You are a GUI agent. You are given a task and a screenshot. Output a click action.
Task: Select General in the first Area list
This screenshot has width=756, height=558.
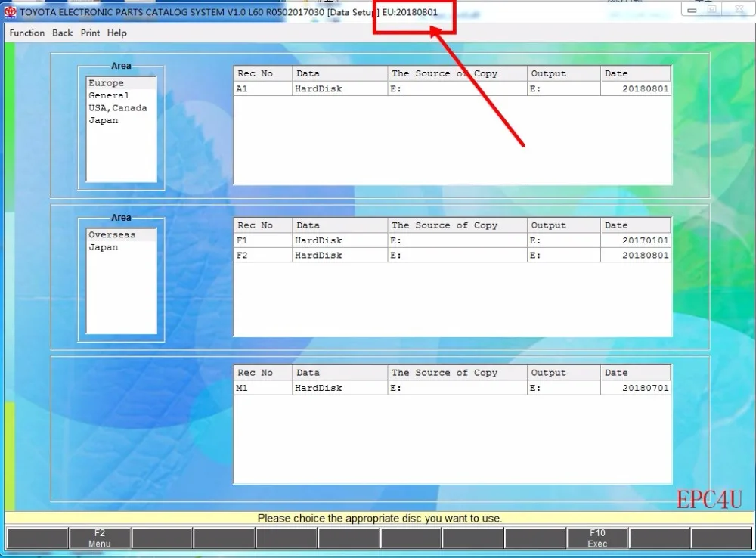pos(121,95)
